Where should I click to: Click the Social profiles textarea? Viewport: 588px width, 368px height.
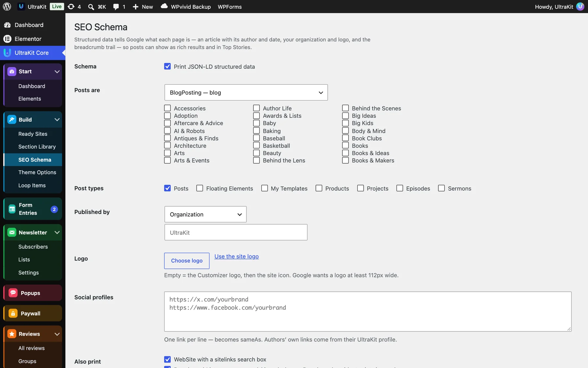pos(368,311)
